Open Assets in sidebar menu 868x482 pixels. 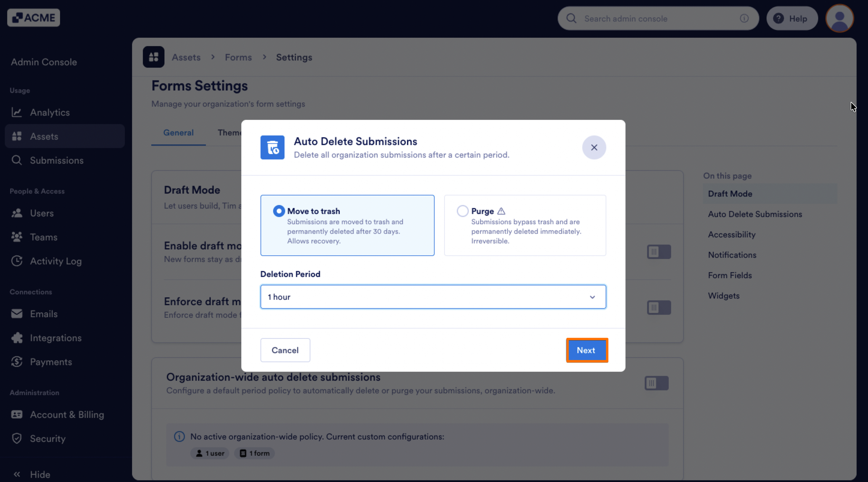[65, 136]
